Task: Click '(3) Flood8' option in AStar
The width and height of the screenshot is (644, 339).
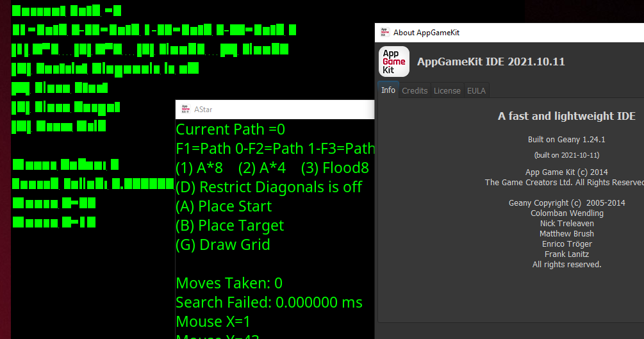Action: click(334, 168)
